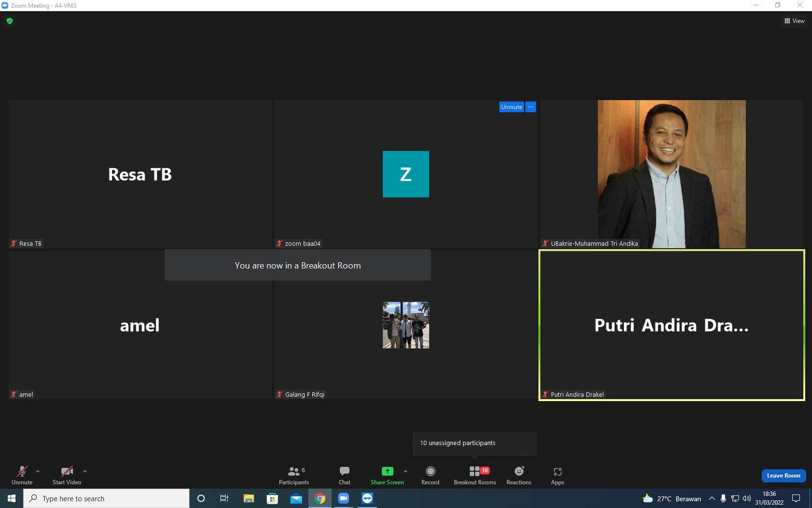Click the Unmute microphone button in toolbar
The height and width of the screenshot is (508, 812).
(22, 475)
